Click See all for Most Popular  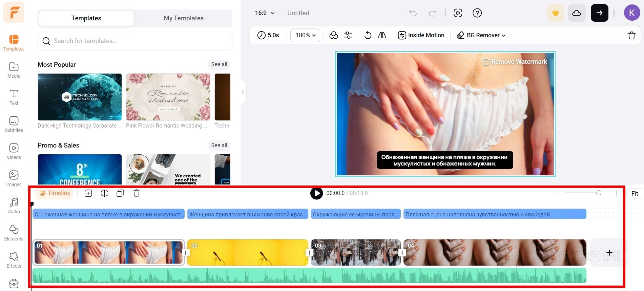(x=219, y=64)
